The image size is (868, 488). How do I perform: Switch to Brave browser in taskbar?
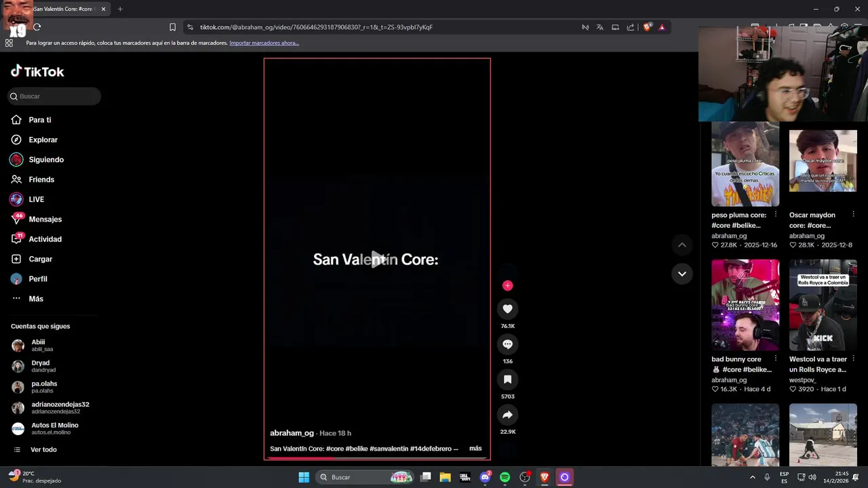pos(544,477)
